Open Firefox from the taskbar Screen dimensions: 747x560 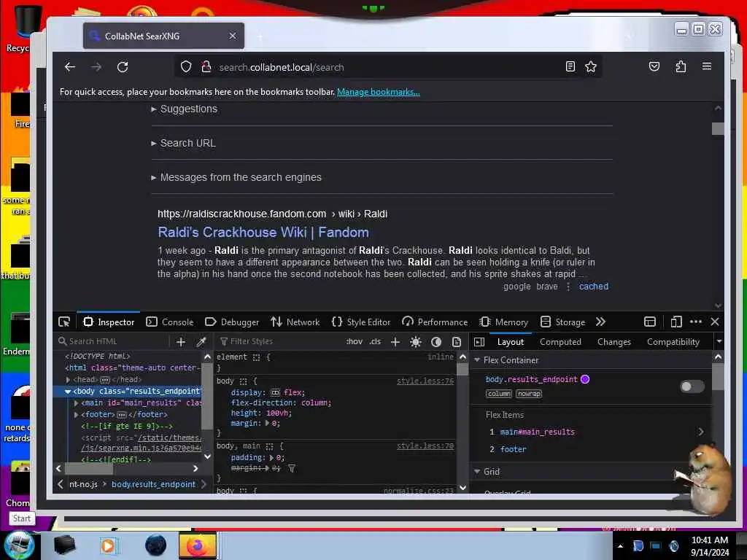pyautogui.click(x=197, y=545)
